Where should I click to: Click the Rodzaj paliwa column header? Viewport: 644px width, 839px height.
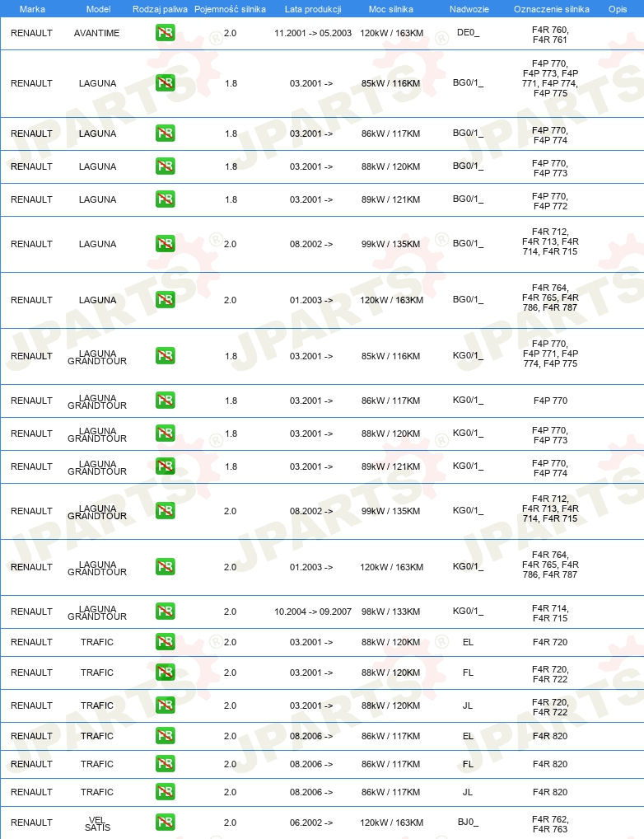pos(160,9)
